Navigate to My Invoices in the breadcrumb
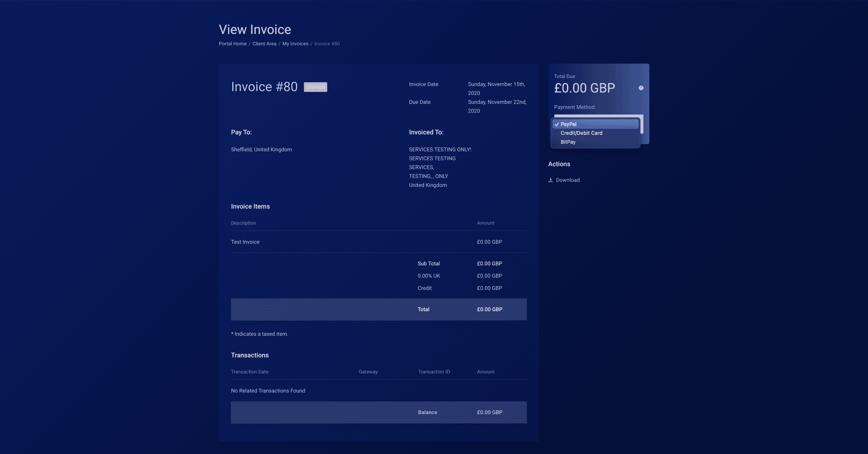Screen dimensions: 868x454 click(x=295, y=44)
